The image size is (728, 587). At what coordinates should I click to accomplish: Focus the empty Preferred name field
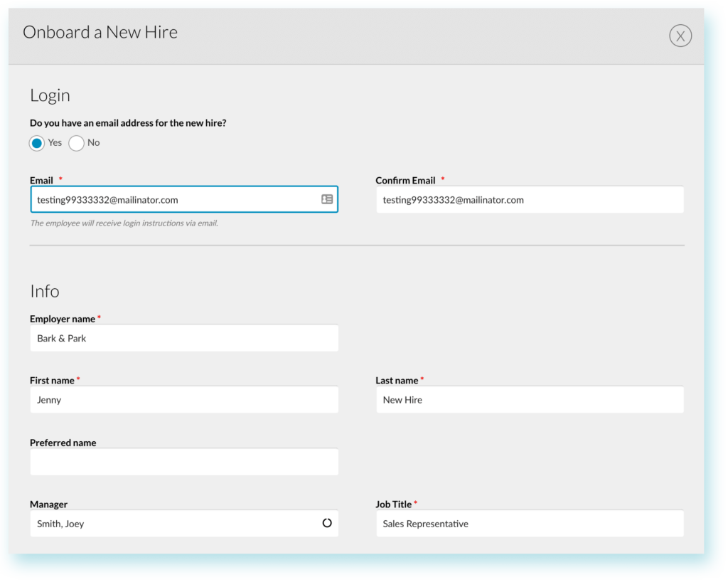[x=183, y=462]
